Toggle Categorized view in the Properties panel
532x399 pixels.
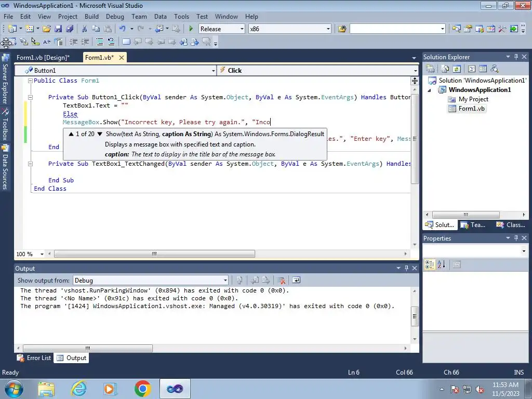(x=430, y=264)
